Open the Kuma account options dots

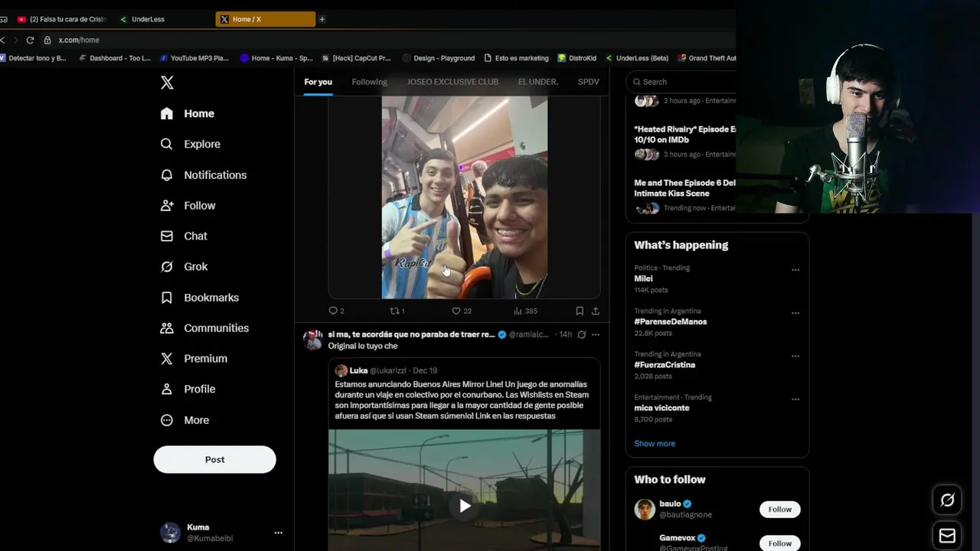[278, 533]
